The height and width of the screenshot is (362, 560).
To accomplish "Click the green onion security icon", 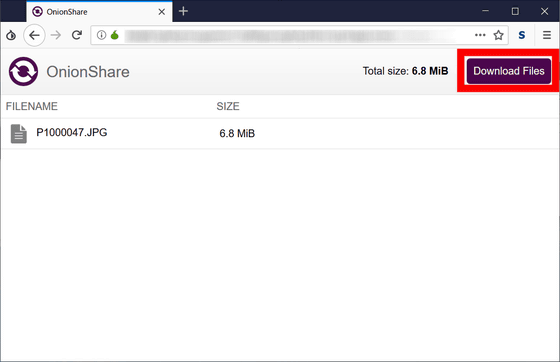I will [x=115, y=35].
